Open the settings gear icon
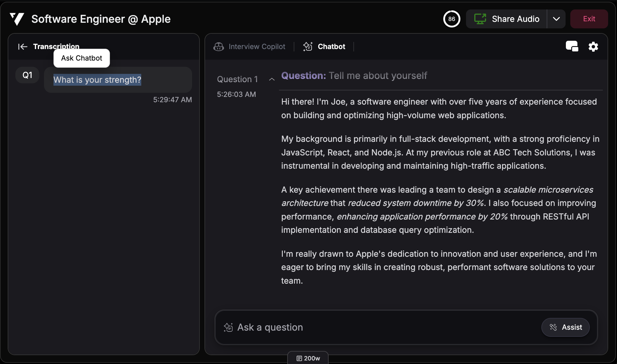The height and width of the screenshot is (364, 617). coord(593,46)
